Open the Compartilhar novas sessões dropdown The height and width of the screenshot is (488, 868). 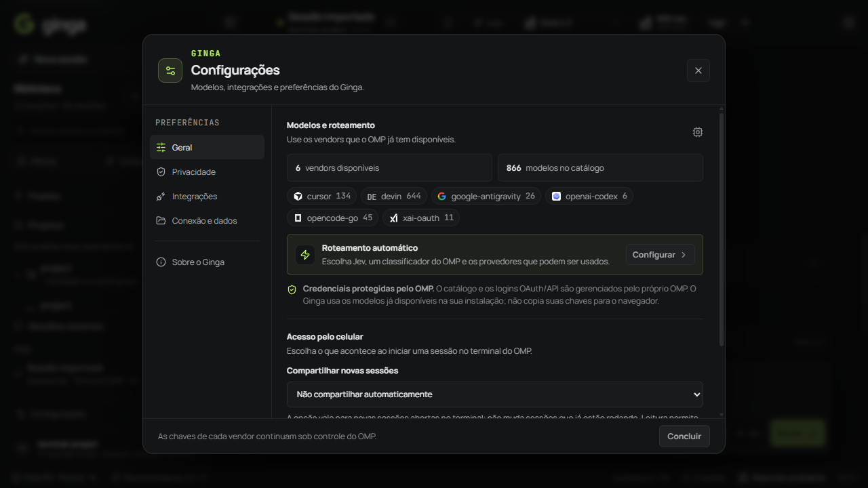click(x=495, y=394)
